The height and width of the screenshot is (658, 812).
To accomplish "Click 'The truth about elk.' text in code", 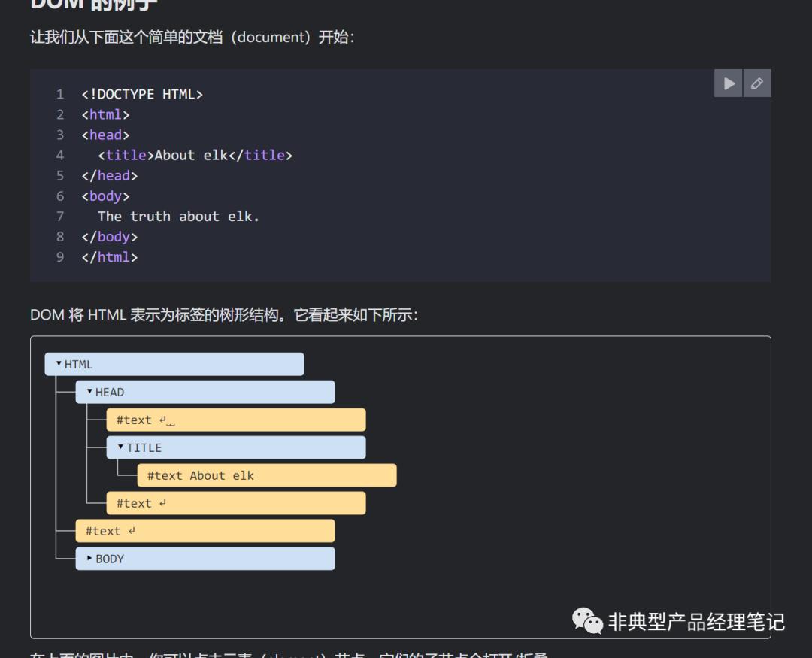I will point(180,216).
